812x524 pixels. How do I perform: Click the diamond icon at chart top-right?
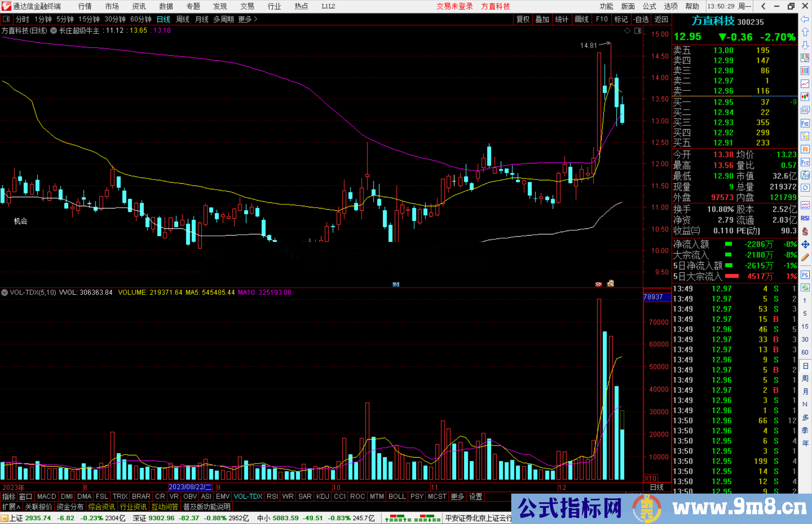[x=627, y=31]
